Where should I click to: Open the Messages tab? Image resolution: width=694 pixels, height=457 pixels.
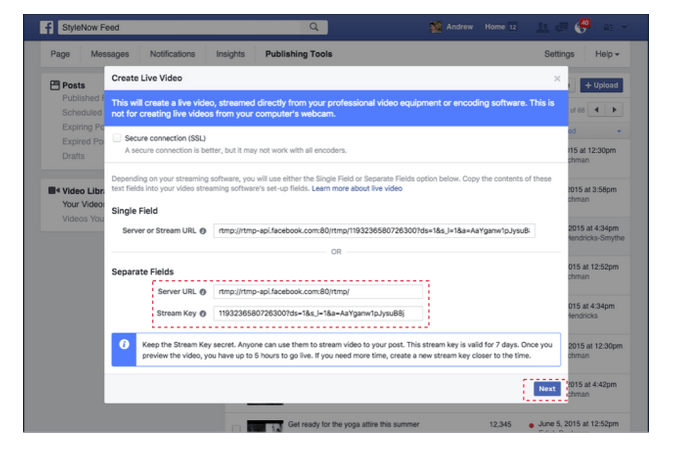click(x=110, y=54)
